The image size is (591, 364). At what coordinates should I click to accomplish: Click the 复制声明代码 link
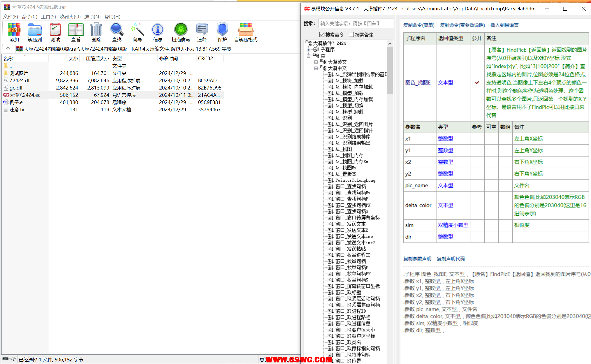(451, 258)
